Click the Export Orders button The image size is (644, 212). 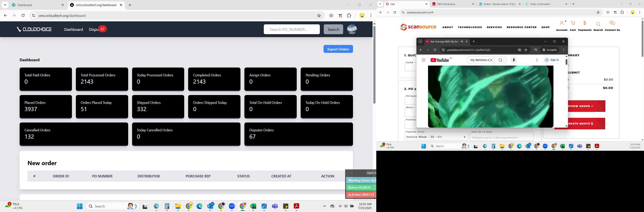coord(338,49)
